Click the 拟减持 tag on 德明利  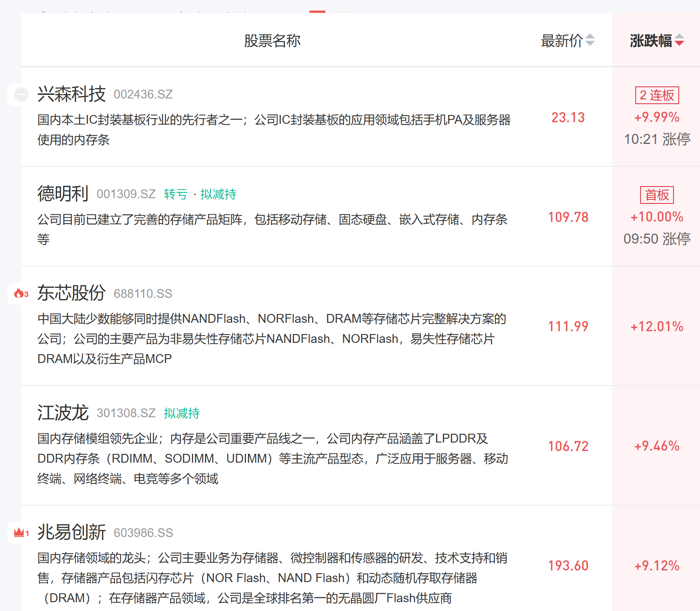coord(218,194)
